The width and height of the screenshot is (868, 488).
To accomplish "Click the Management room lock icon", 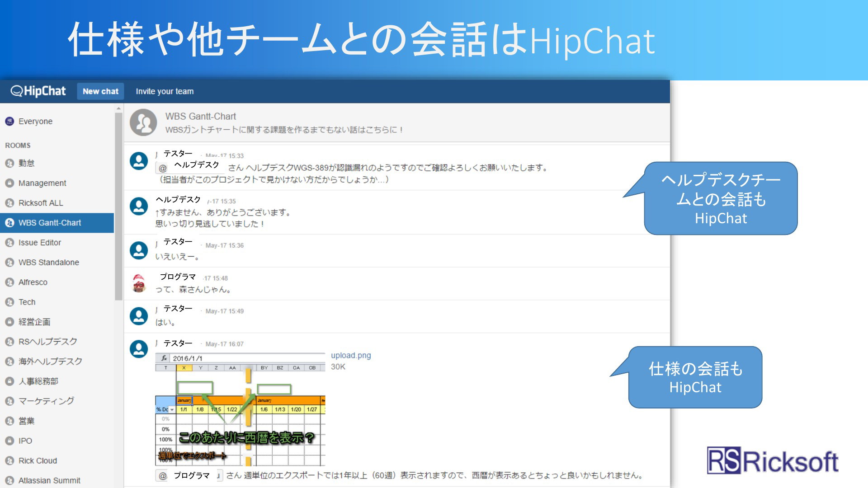I will 9,183.
